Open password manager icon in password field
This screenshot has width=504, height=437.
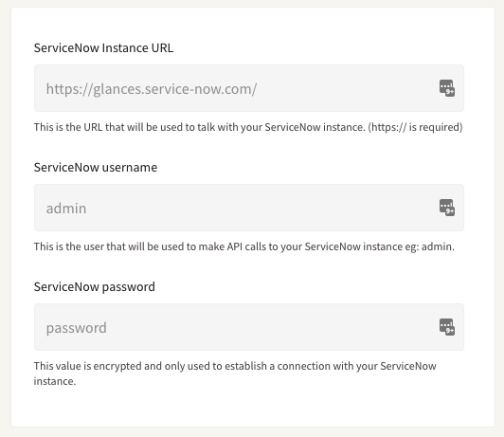pyautogui.click(x=447, y=327)
